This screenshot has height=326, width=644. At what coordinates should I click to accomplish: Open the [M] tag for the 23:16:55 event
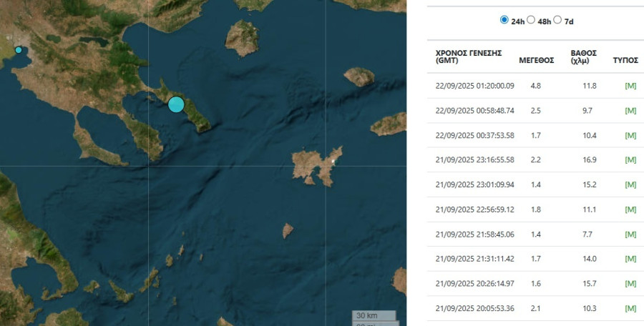coord(630,160)
